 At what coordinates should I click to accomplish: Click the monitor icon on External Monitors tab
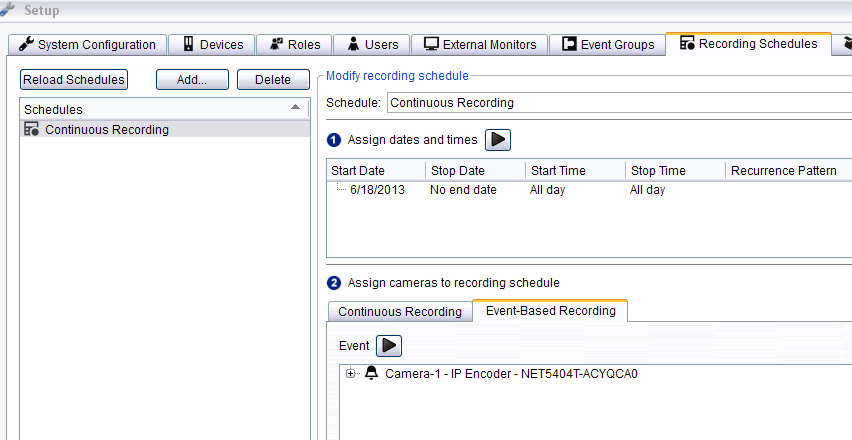point(432,44)
